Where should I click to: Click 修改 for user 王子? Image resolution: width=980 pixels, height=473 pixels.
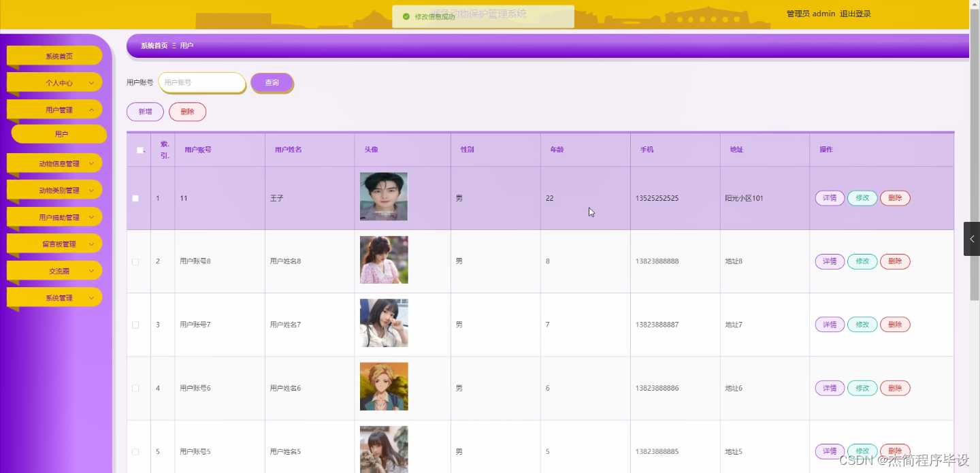pos(862,198)
